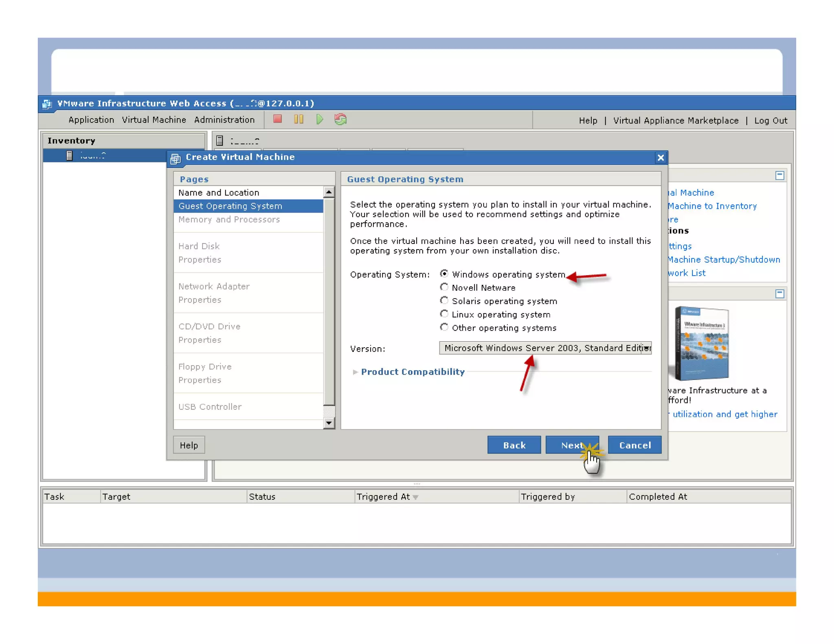
Task: Close the Create Virtual Machine dialog
Action: (x=660, y=158)
